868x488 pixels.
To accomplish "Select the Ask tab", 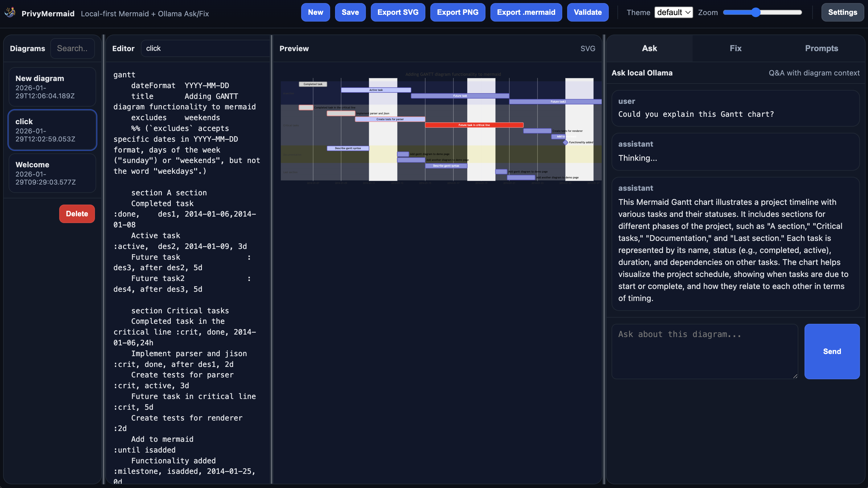I will tap(649, 48).
